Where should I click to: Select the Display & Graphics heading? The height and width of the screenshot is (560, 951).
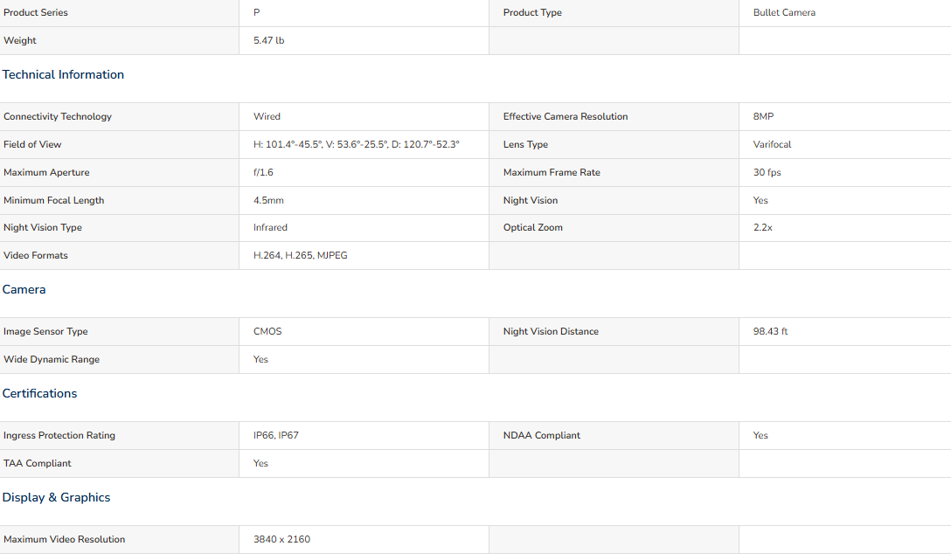(57, 498)
